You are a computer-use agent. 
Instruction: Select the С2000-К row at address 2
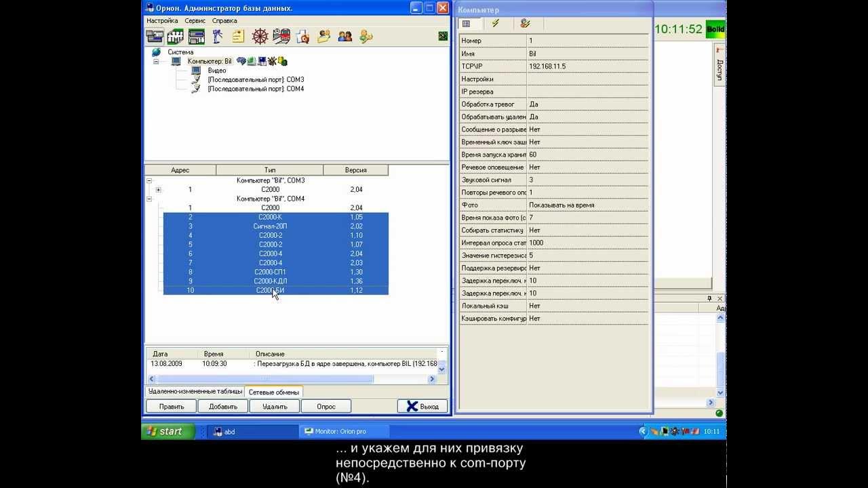click(276, 217)
